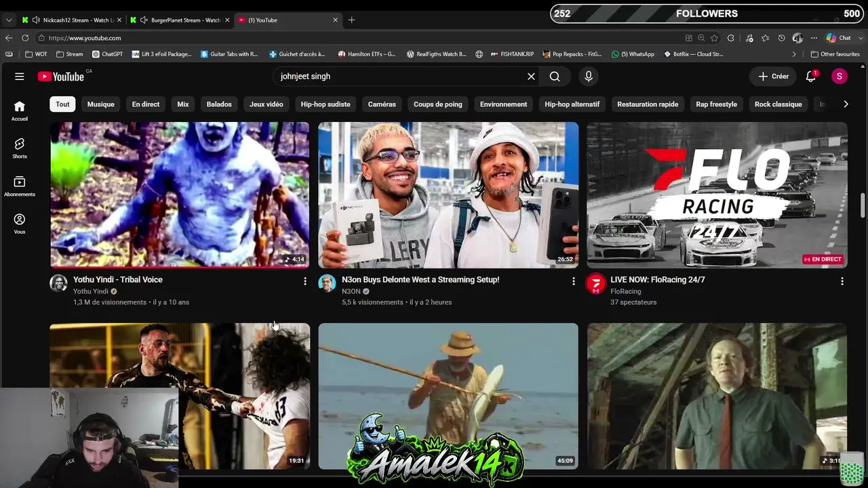Viewport: 868px width, 488px height.
Task: Open the notifications bell
Action: pos(811,77)
